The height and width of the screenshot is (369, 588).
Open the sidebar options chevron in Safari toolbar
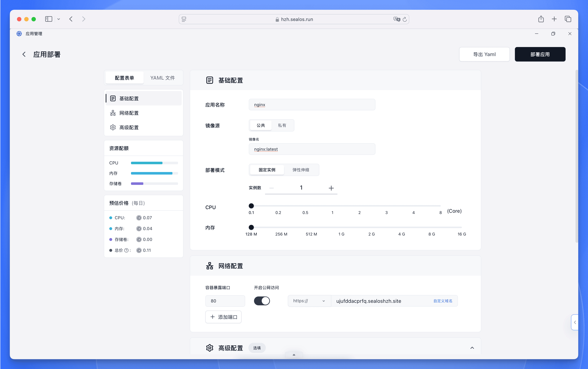coord(59,19)
